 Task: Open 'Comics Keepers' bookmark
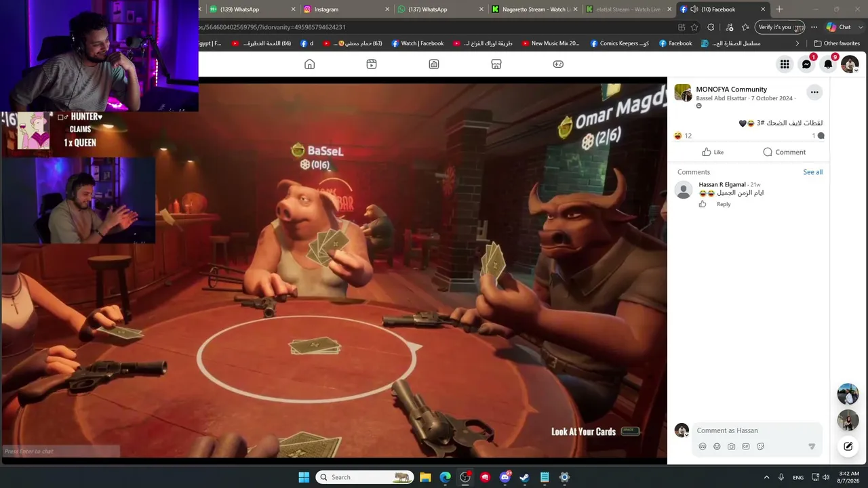point(620,43)
